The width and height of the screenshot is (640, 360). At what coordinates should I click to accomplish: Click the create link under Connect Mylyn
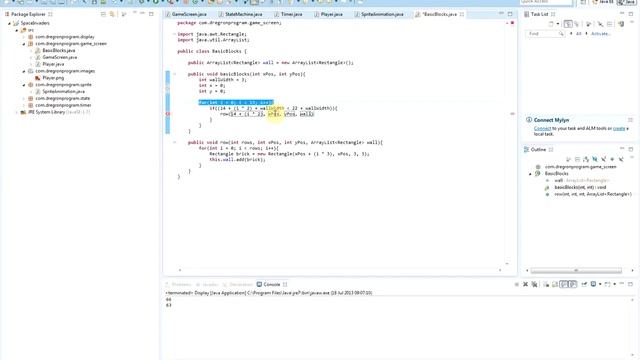tap(619, 129)
